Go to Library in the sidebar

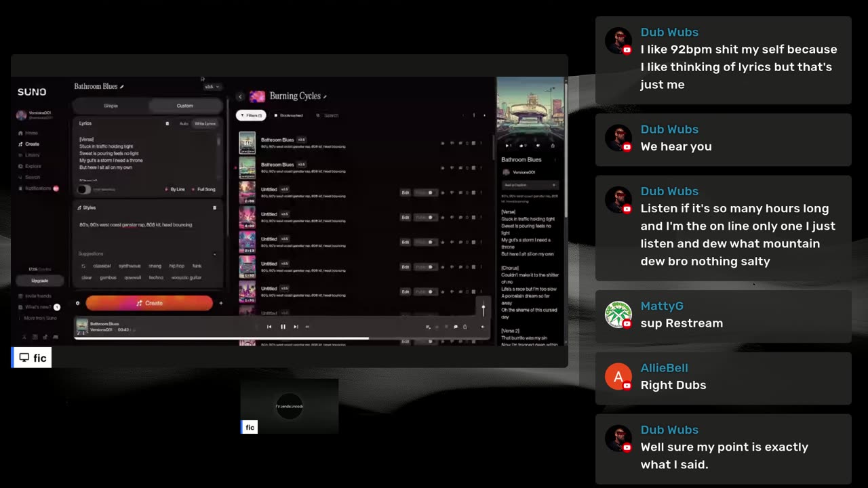(29, 155)
